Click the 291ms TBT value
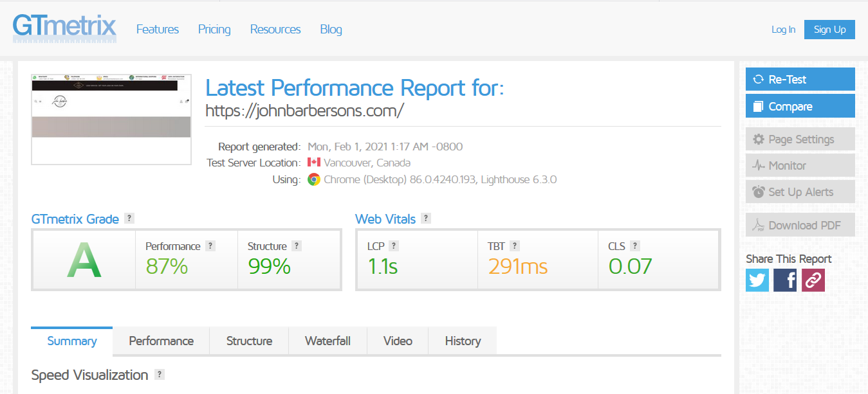Screen dimensions: 868x394 tap(518, 266)
